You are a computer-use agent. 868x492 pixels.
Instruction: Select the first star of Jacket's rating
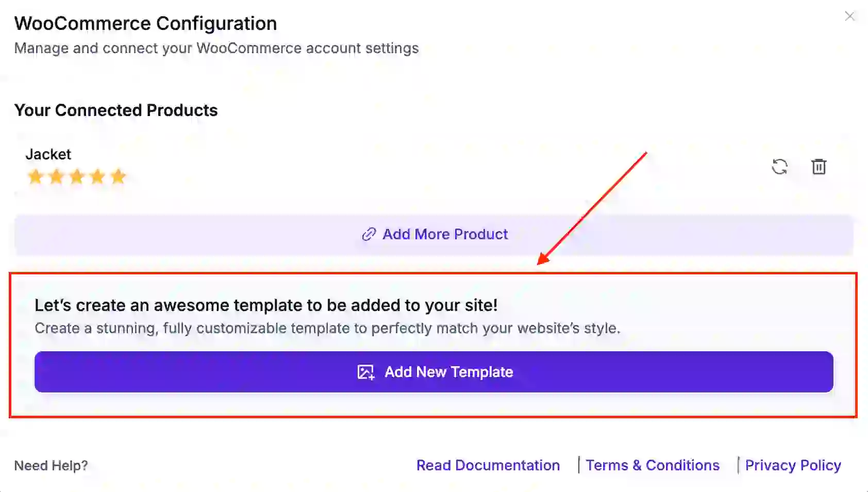click(x=35, y=176)
